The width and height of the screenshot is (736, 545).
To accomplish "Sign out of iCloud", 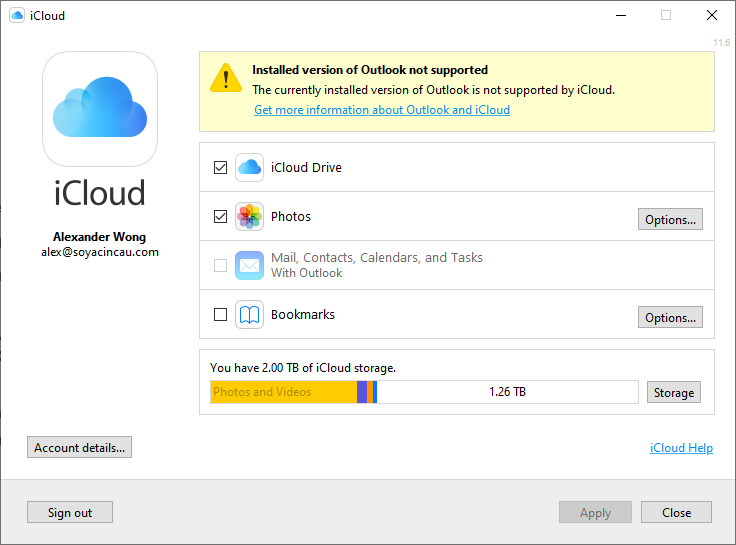I will (70, 512).
